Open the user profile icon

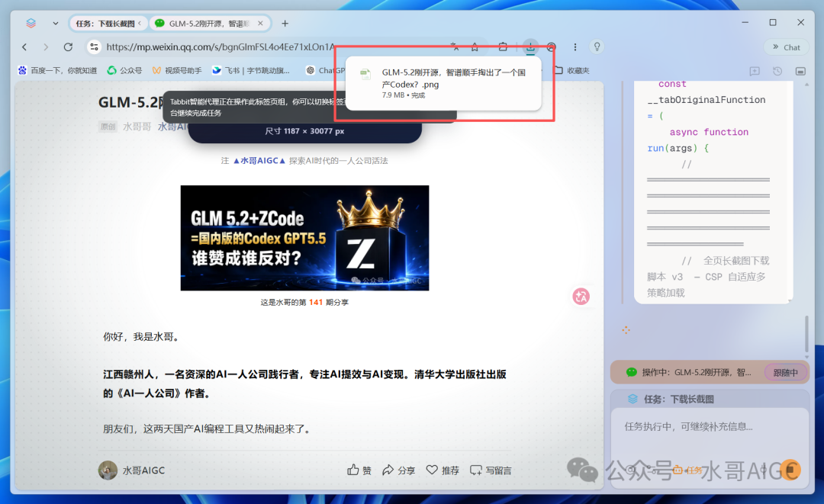click(x=551, y=47)
